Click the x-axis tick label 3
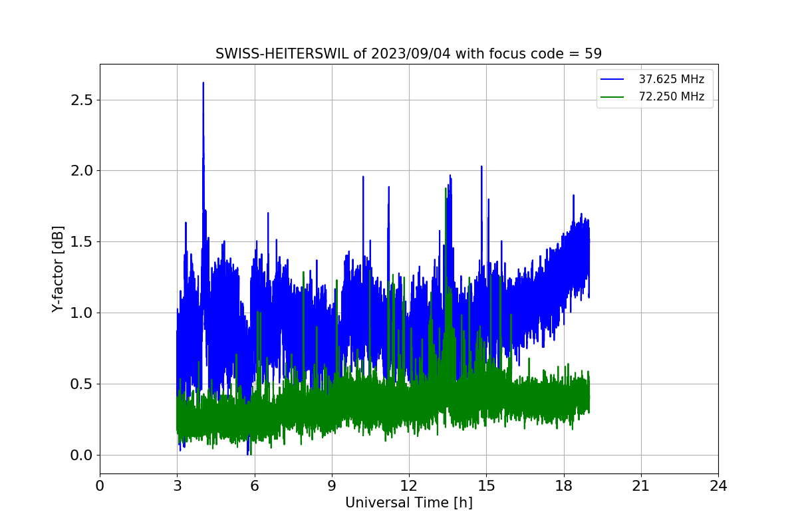This screenshot has height=532, width=798. [x=177, y=486]
